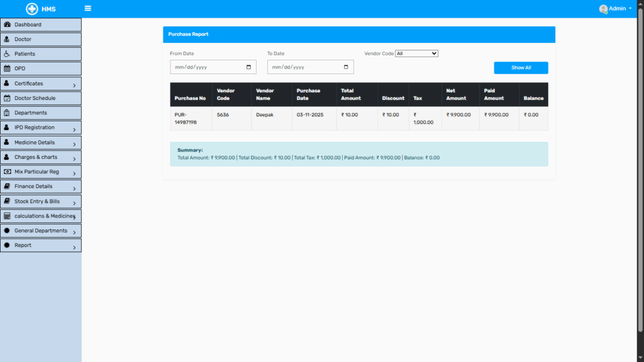
Task: Click inside the From Date input field
Action: [204, 67]
